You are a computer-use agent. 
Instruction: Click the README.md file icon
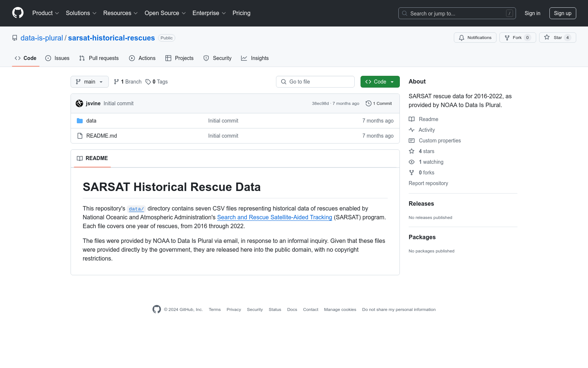point(80,136)
